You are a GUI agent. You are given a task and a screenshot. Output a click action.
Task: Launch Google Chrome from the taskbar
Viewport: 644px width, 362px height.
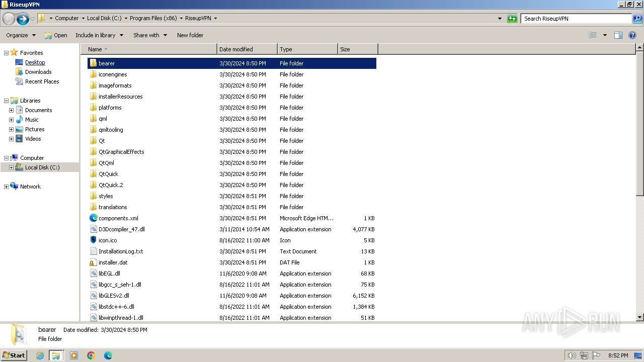tap(91, 355)
